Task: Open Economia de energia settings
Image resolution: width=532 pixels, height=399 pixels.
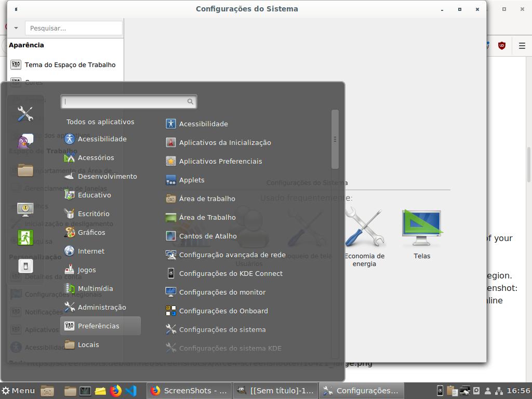Action: (364, 237)
